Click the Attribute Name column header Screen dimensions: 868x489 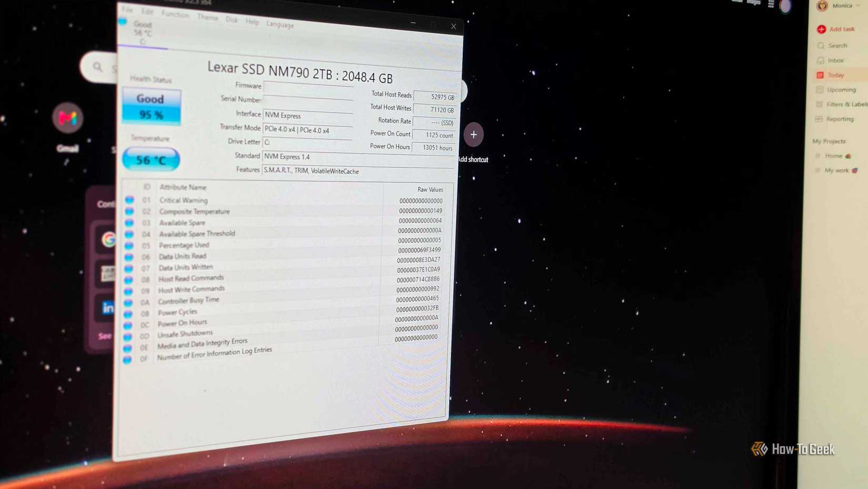click(x=183, y=187)
